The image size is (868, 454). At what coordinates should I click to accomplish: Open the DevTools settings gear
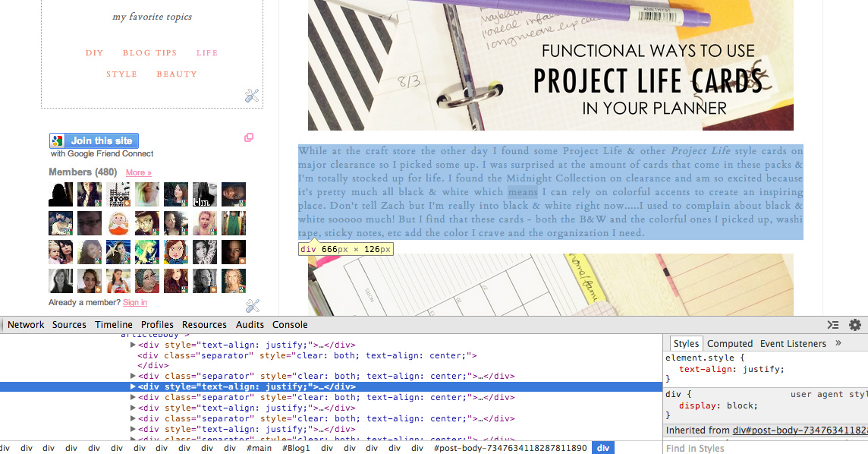click(854, 325)
